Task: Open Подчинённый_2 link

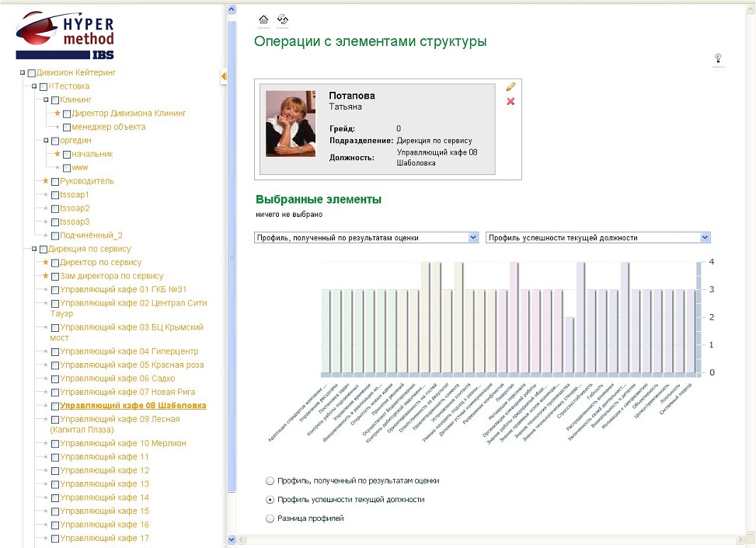Action: point(91,236)
